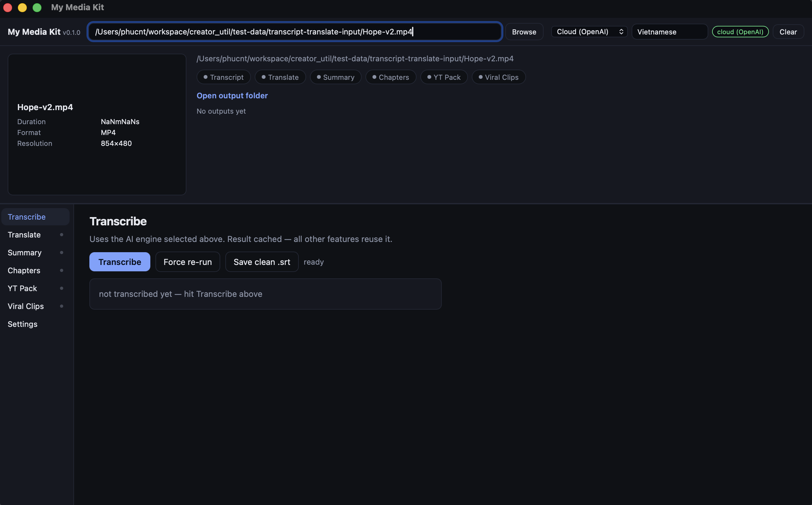Click Save clean .srt button

coord(262,262)
